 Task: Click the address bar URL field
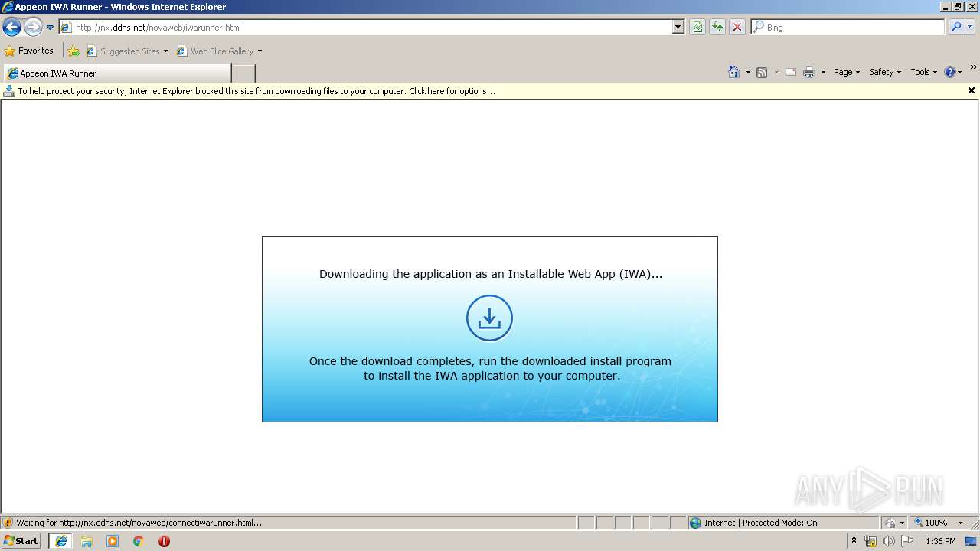pos(366,28)
